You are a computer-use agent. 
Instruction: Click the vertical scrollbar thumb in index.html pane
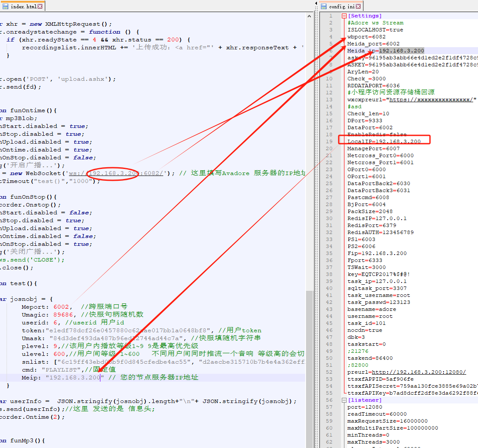click(309, 369)
